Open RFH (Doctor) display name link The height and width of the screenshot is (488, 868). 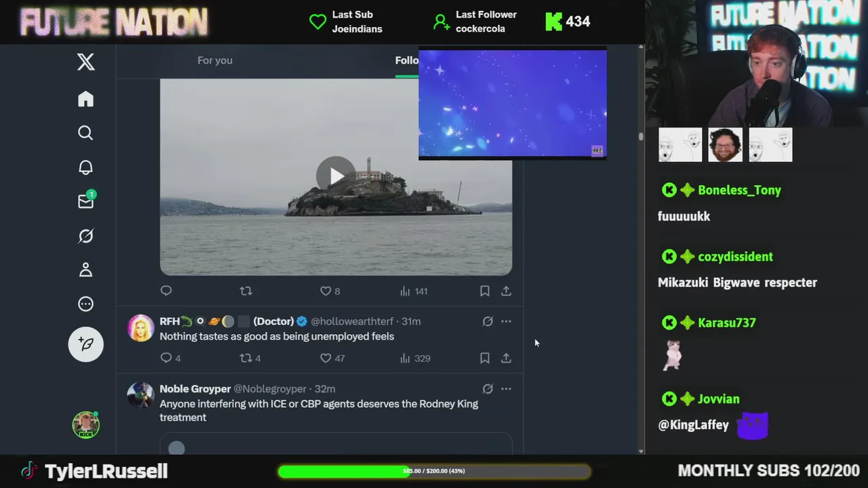pyautogui.click(x=226, y=321)
